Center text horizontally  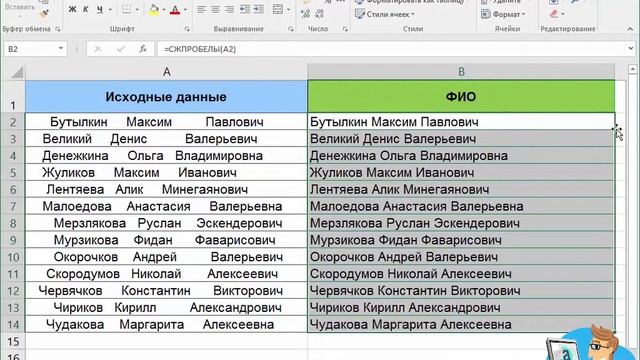216,9
